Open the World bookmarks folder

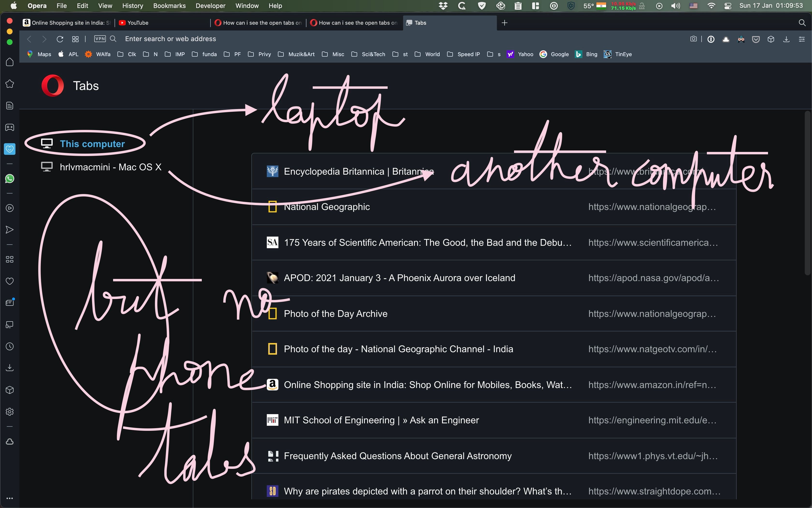pos(427,54)
